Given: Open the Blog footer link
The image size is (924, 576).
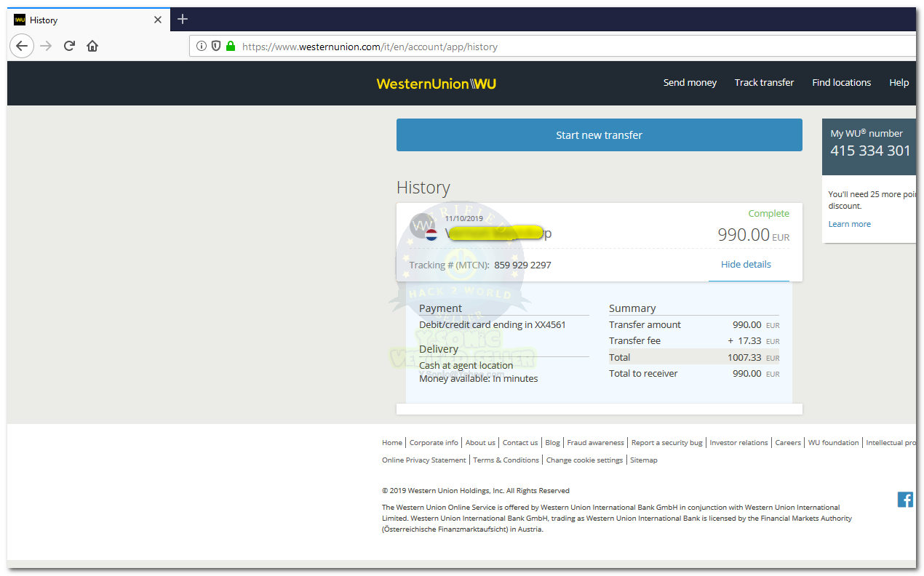Looking at the screenshot, I should [552, 442].
